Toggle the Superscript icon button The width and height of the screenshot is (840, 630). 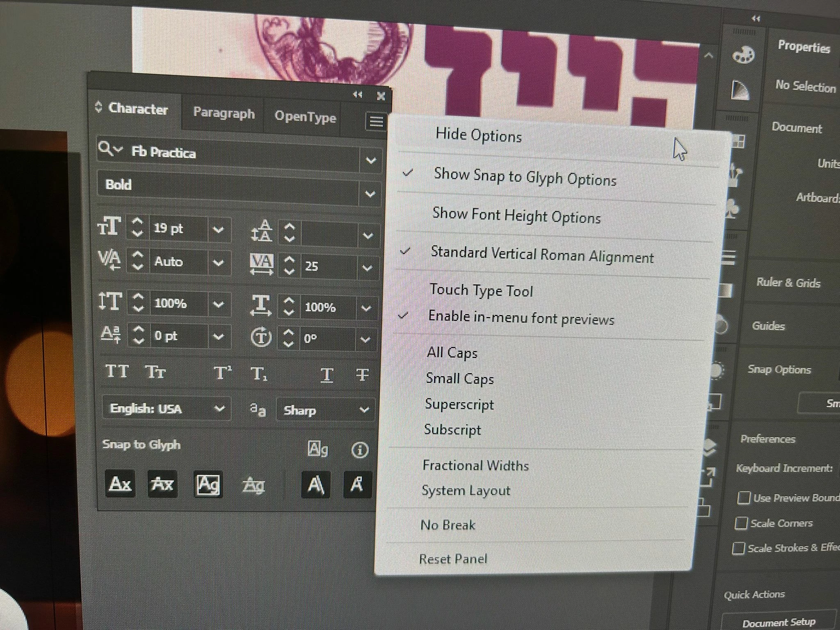pos(223,373)
